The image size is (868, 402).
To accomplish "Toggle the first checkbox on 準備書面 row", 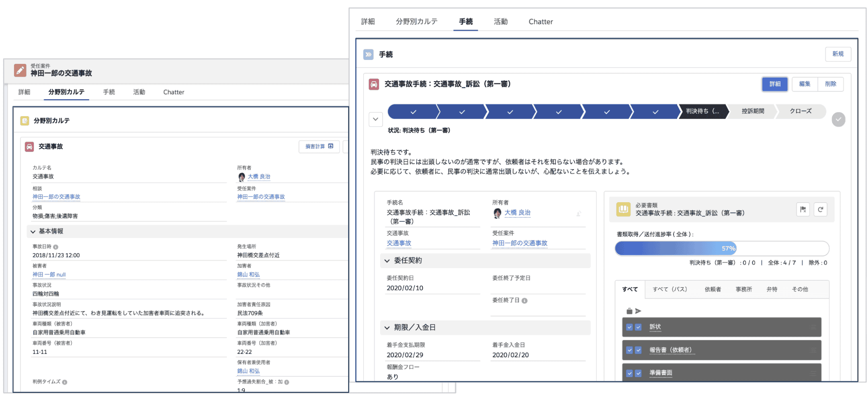I will [x=629, y=373].
